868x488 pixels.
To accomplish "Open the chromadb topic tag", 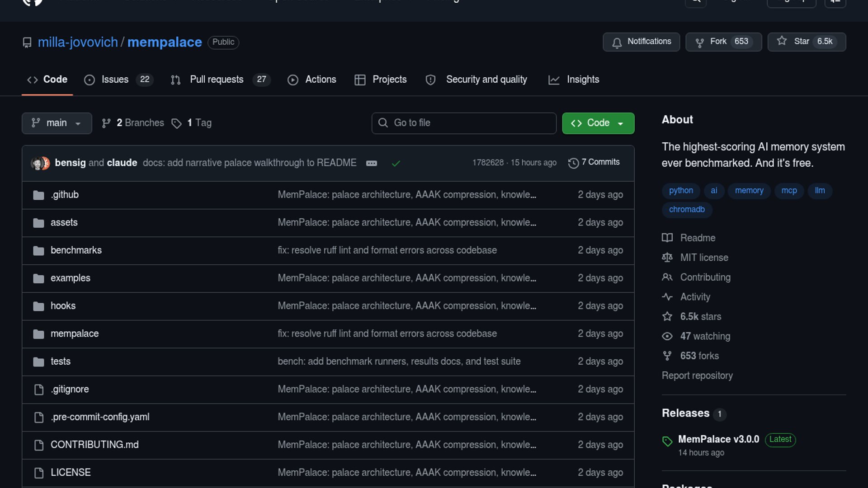I will [x=687, y=210].
